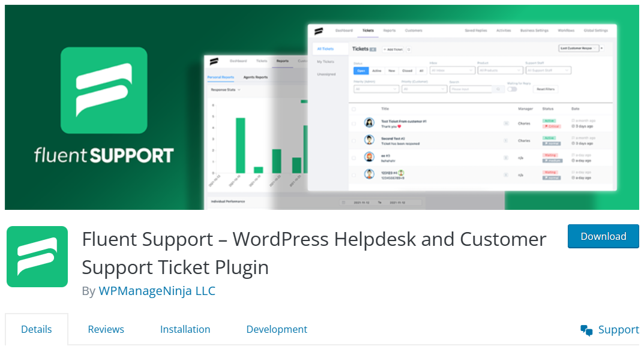The height and width of the screenshot is (349, 644).
Task: Switch to the Reviews tab
Action: pyautogui.click(x=106, y=329)
